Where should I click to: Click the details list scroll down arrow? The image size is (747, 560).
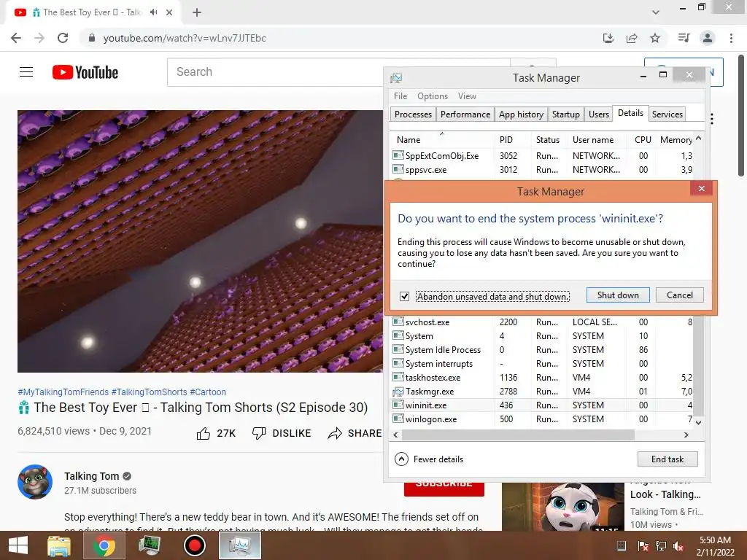pos(698,422)
